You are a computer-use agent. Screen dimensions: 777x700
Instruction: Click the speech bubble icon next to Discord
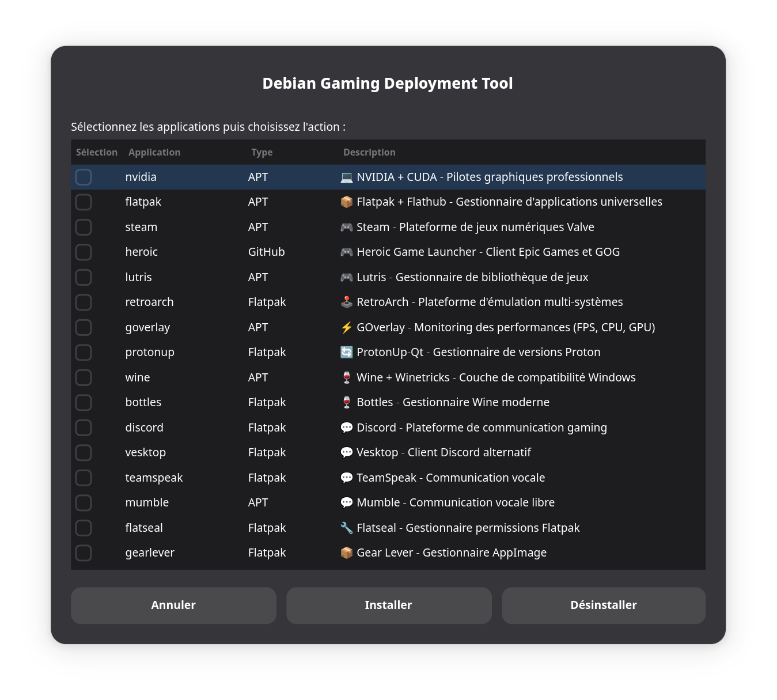pos(346,427)
